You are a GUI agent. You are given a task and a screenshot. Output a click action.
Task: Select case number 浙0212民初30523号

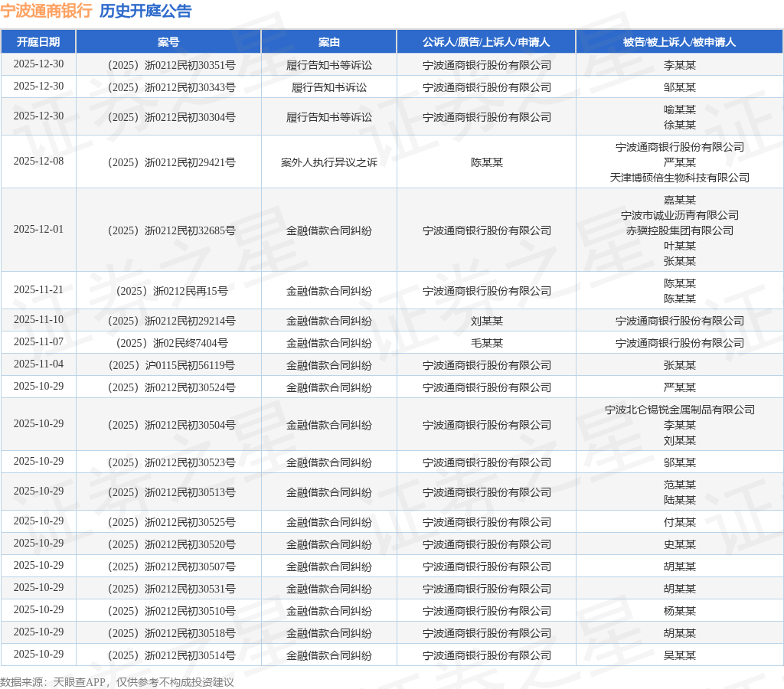171,462
